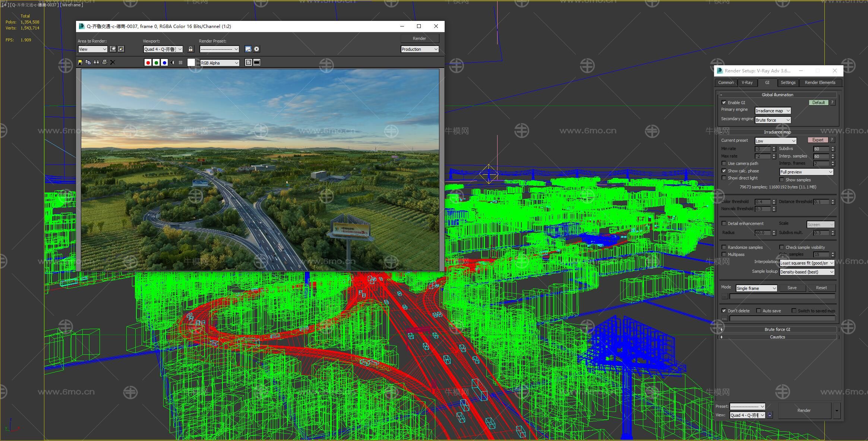
Task: Print the rendered image
Action: click(x=104, y=62)
